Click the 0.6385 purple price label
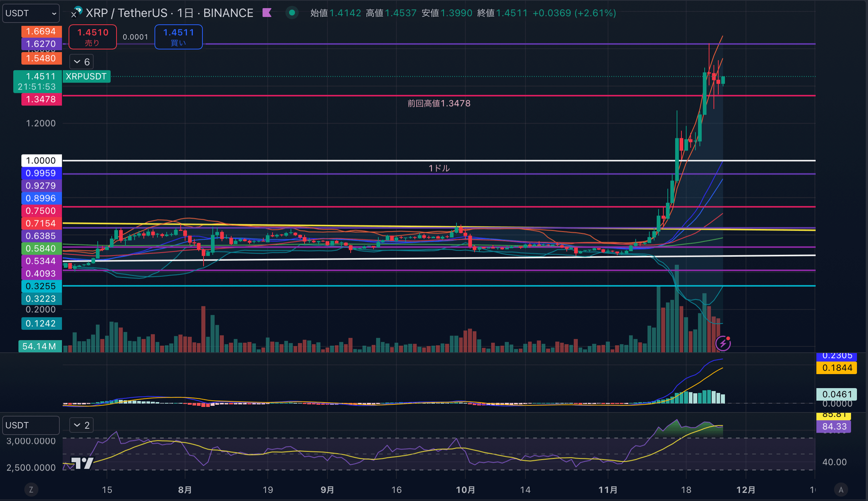Image resolution: width=868 pixels, height=501 pixels. pos(41,236)
